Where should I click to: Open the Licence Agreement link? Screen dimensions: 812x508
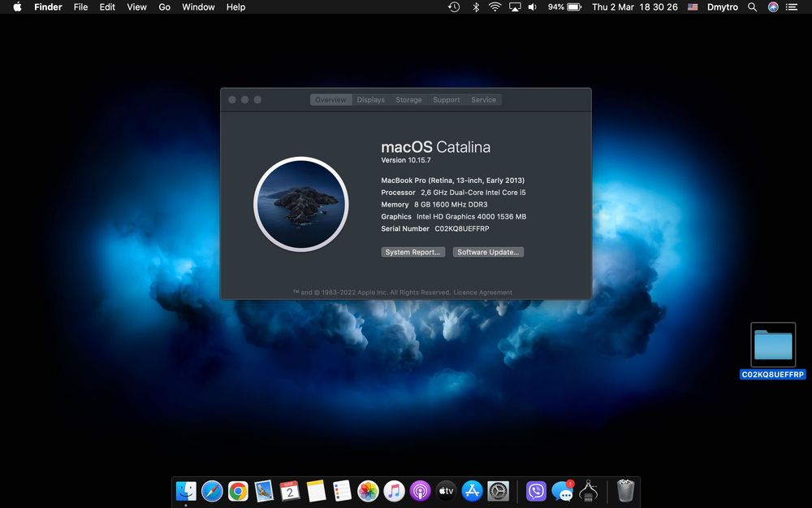click(x=482, y=293)
